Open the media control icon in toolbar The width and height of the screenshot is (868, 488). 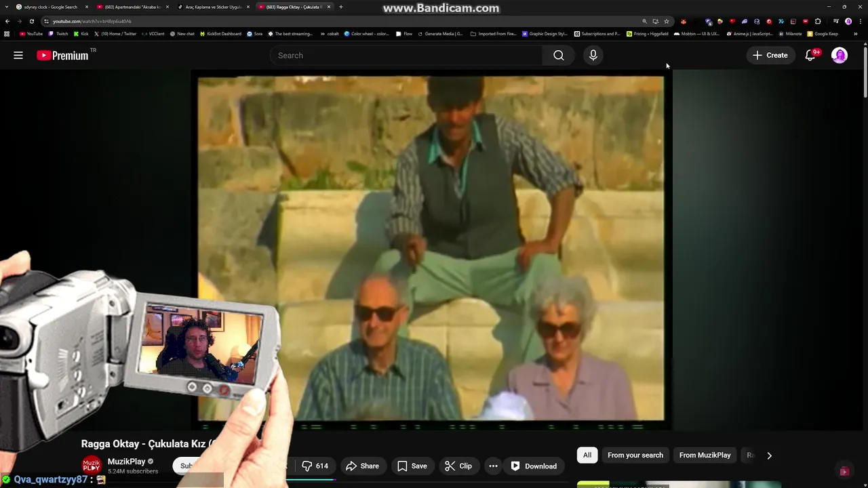[x=836, y=21]
